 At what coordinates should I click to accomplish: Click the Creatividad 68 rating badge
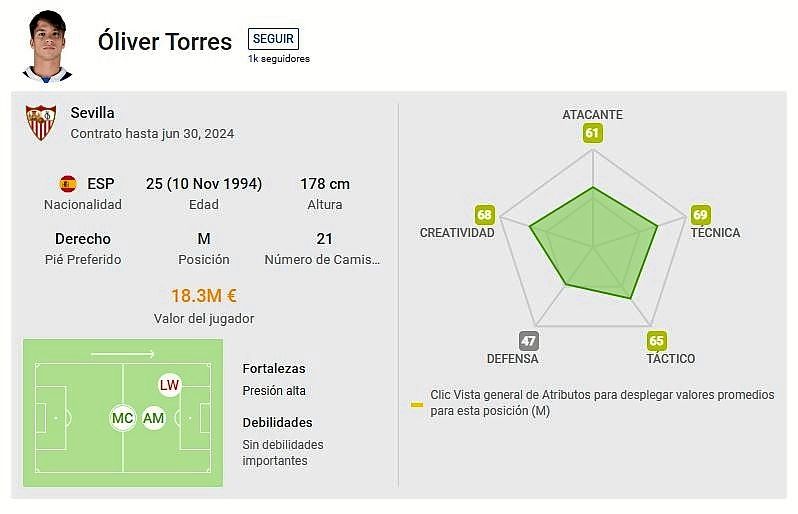[485, 215]
